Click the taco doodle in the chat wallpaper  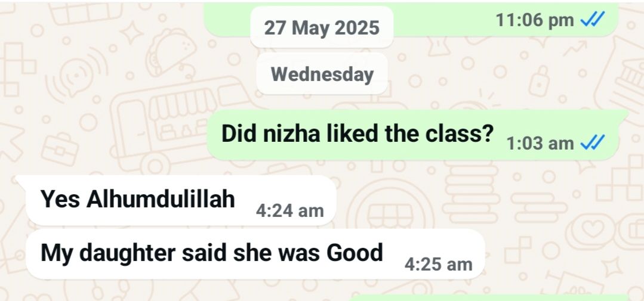[171, 51]
